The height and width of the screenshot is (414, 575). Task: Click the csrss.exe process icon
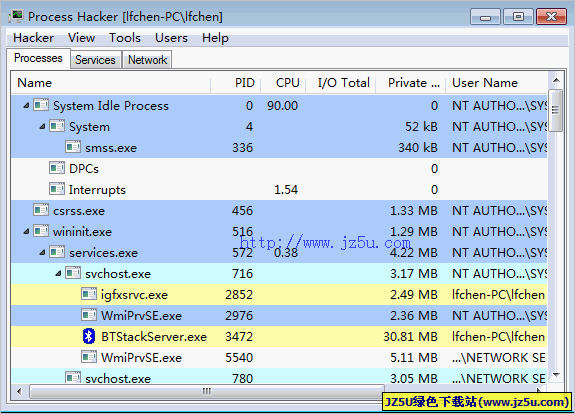(41, 210)
